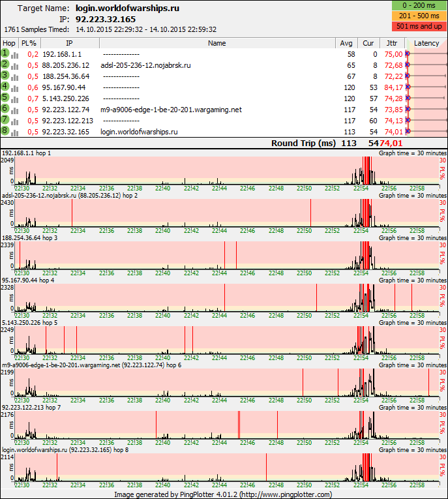This screenshot has height=499, width=448.
Task: Click the 92.223.122.213 hop 7 graph
Action: (x=227, y=425)
